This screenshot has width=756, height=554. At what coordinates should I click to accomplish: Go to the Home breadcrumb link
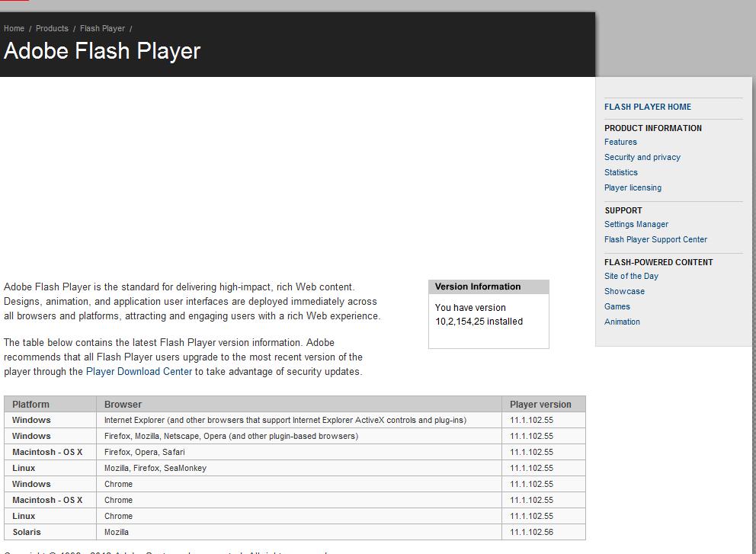[14, 28]
